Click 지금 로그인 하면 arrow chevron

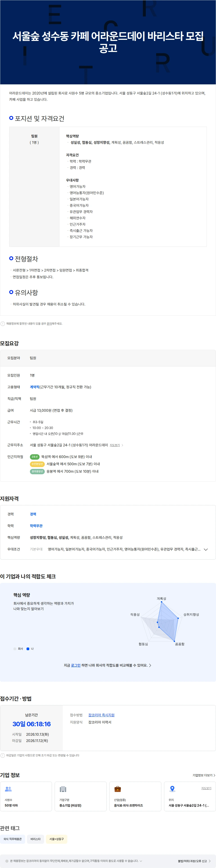(150, 665)
